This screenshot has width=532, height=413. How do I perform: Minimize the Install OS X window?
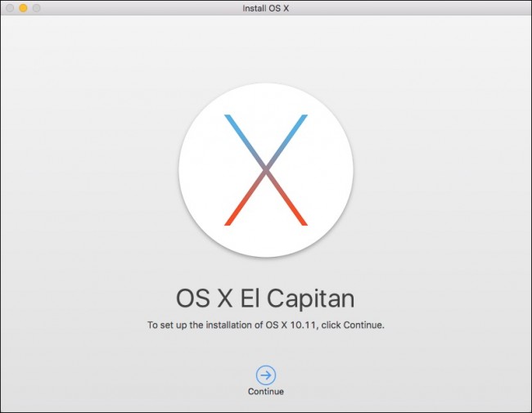[23, 8]
